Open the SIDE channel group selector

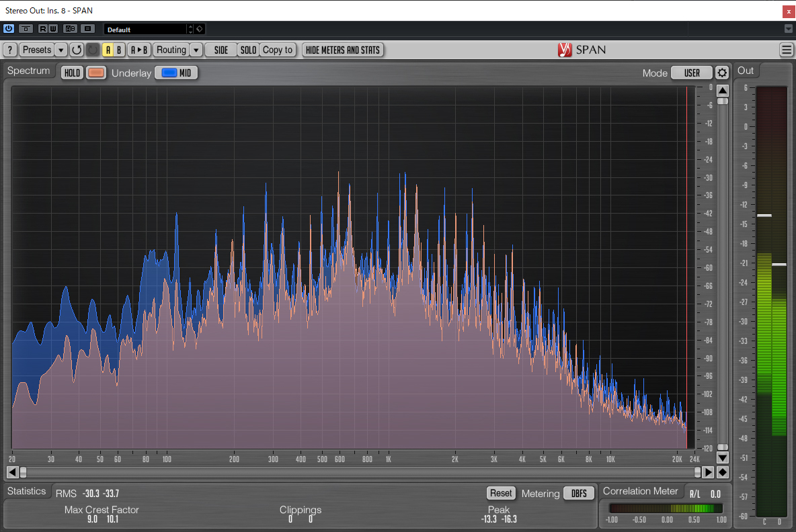[221, 50]
